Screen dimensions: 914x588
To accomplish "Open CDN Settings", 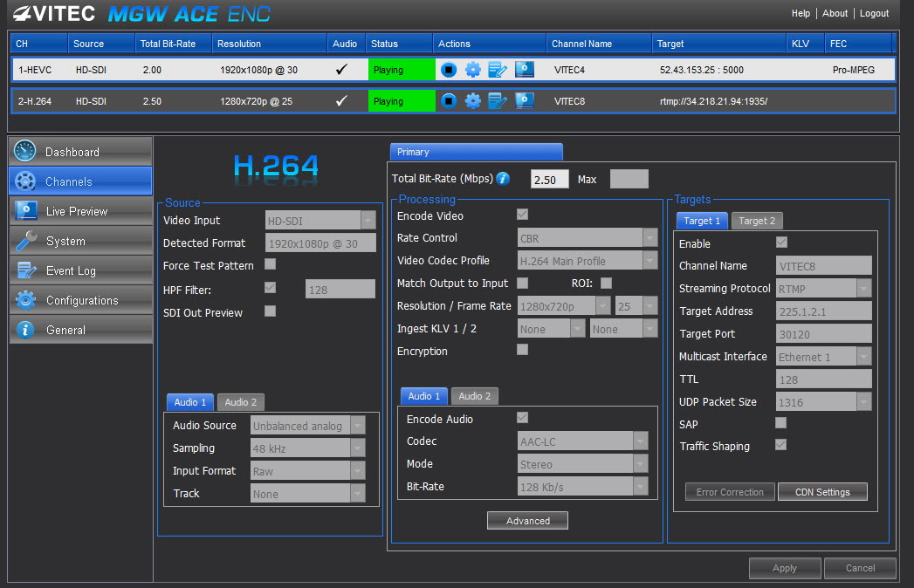I will 822,492.
